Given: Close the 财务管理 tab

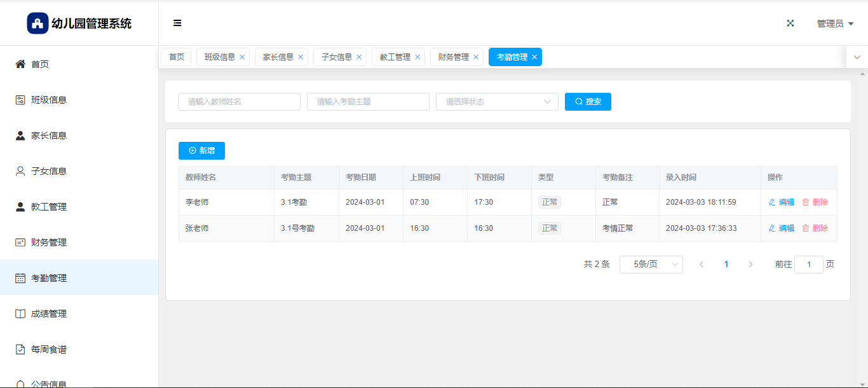Looking at the screenshot, I should click(x=476, y=57).
